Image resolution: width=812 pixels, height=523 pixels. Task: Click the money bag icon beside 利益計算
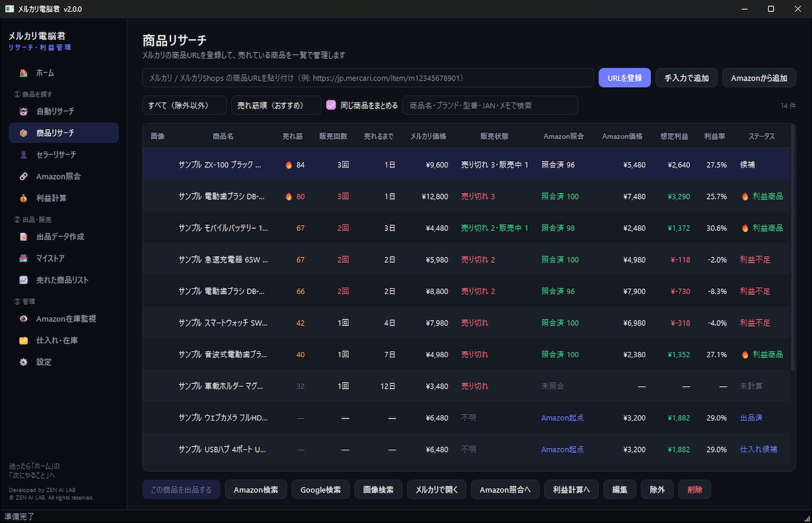[24, 198]
